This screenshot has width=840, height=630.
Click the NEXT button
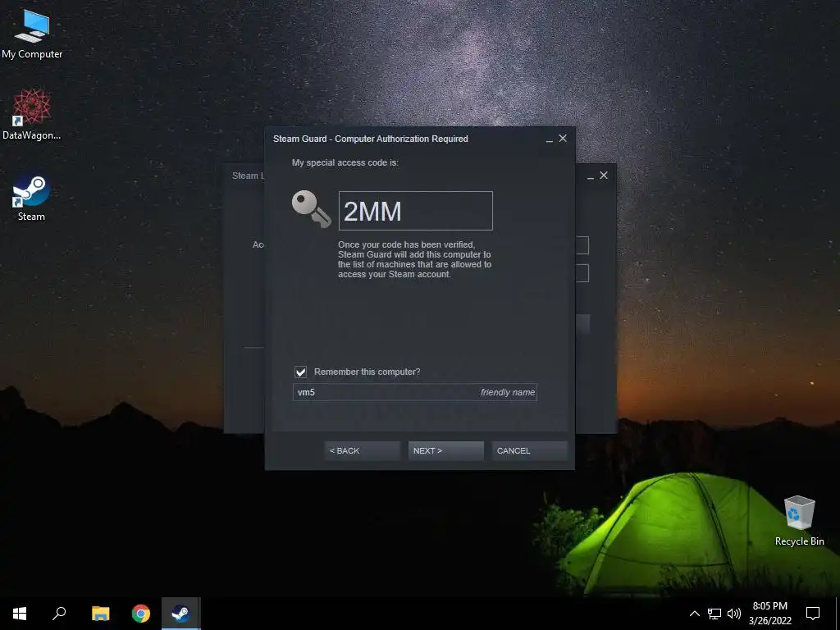(445, 450)
